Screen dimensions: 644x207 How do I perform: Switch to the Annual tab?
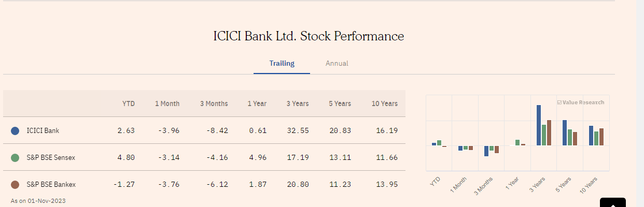click(337, 64)
